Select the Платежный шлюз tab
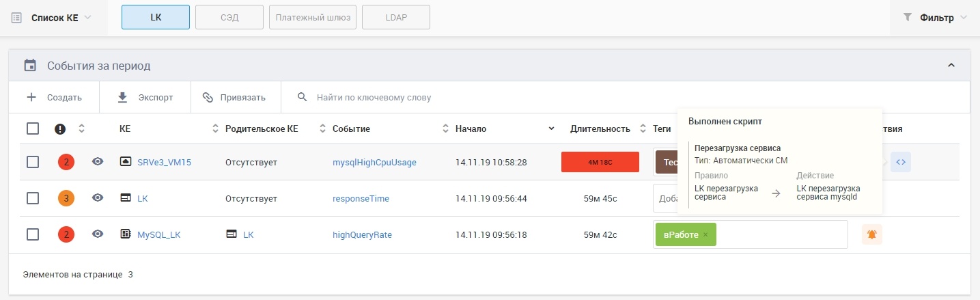This screenshot has width=980, height=300. (313, 18)
